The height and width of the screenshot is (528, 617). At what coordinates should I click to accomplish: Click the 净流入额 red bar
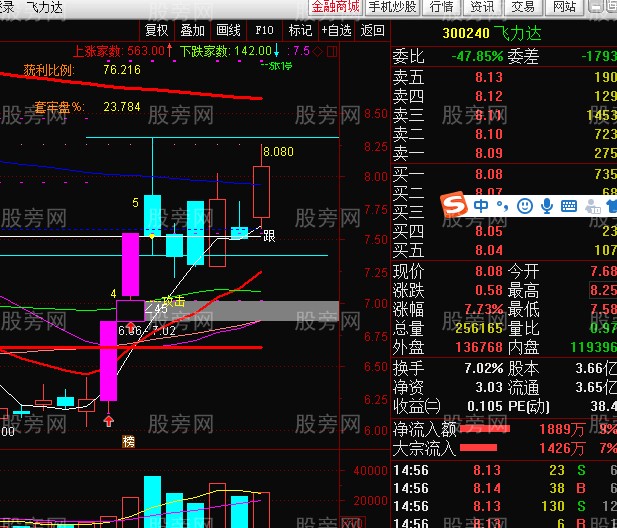point(485,429)
